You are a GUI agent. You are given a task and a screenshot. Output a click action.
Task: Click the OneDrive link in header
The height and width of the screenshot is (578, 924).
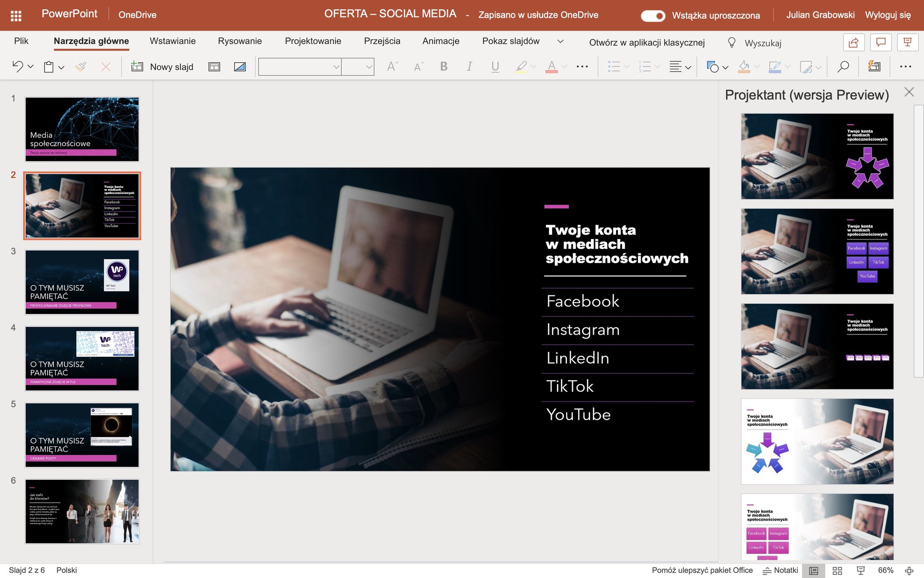click(138, 15)
